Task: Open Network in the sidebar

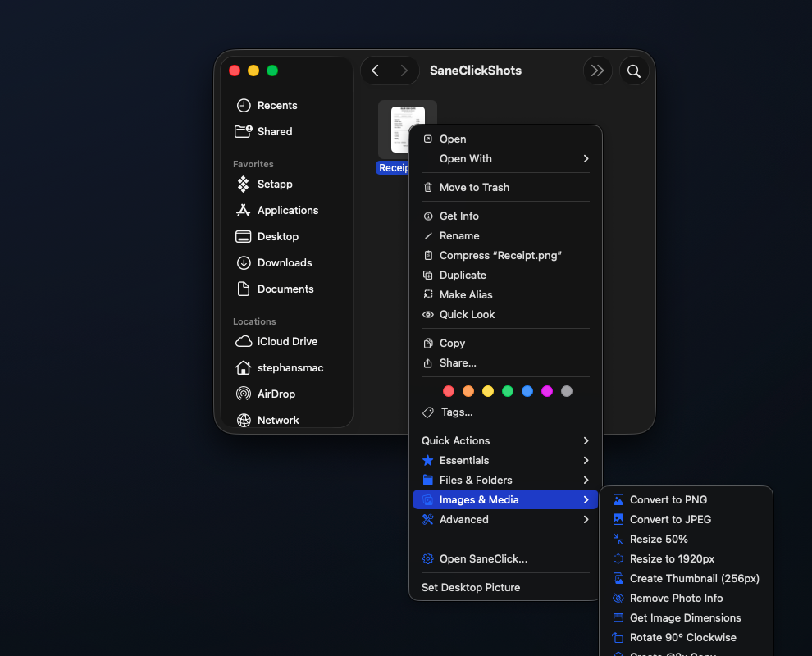Action: (x=287, y=420)
